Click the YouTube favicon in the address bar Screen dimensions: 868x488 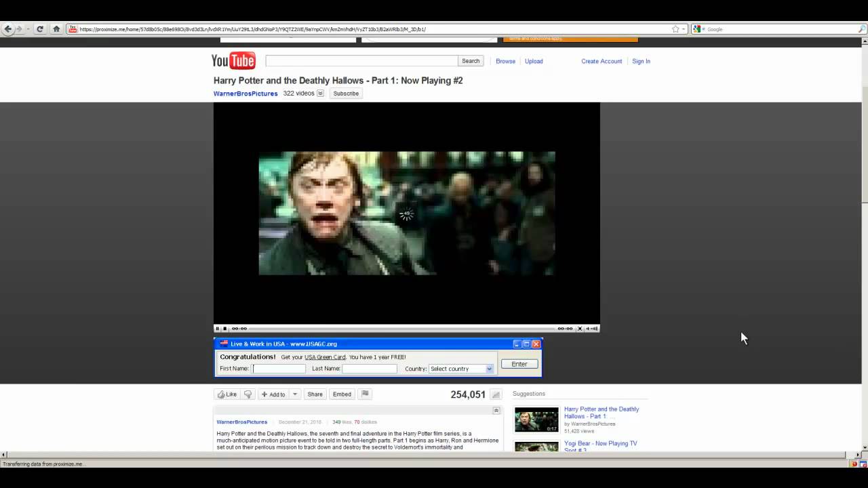(73, 29)
